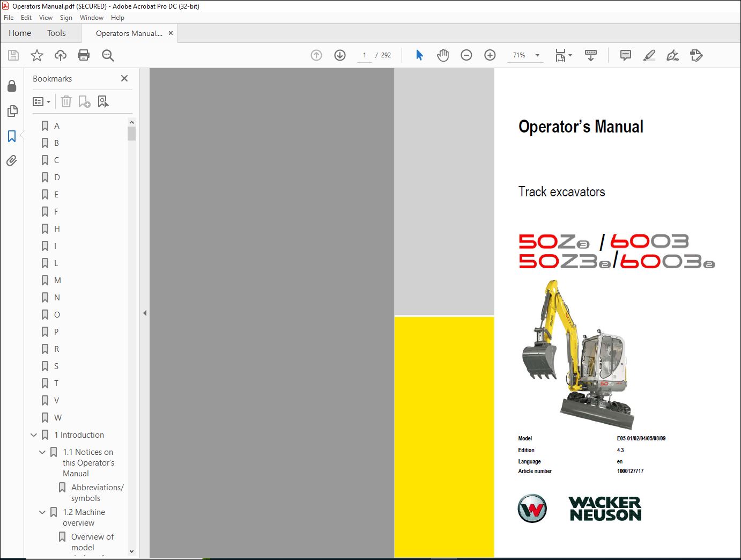Open zoom level dropdown arrow
This screenshot has width=741, height=560.
click(537, 55)
